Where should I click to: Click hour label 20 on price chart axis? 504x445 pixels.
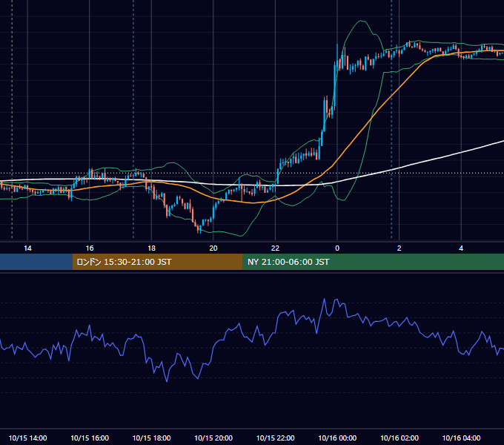pos(213,248)
